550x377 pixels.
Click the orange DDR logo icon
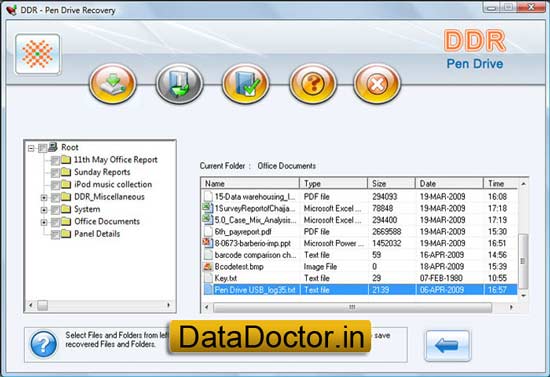point(38,54)
